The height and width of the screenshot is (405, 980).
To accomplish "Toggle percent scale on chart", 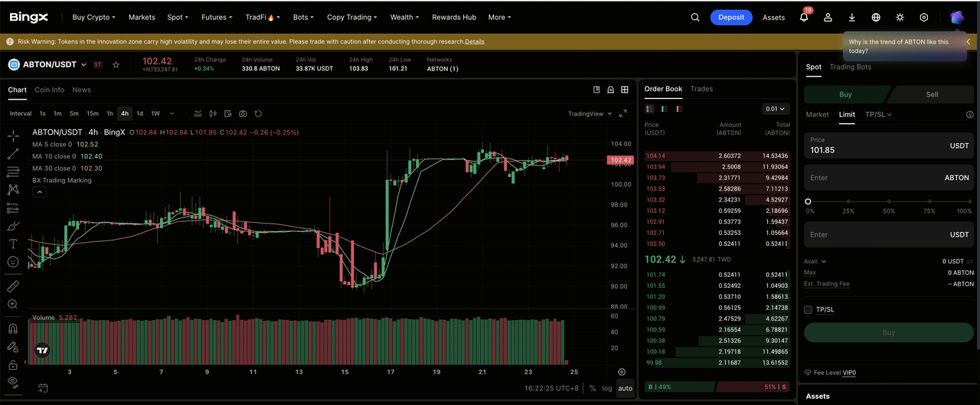I will 593,388.
